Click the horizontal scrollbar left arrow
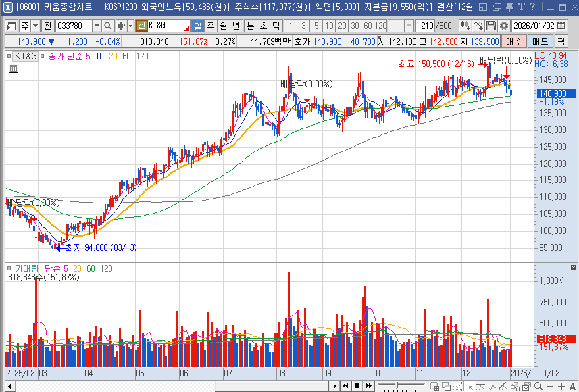This screenshot has height=392, width=579. click(10, 387)
